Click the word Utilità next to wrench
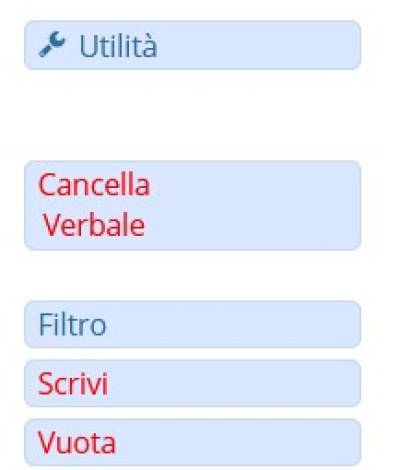Viewport: 400px width, 470px height. coord(118,46)
